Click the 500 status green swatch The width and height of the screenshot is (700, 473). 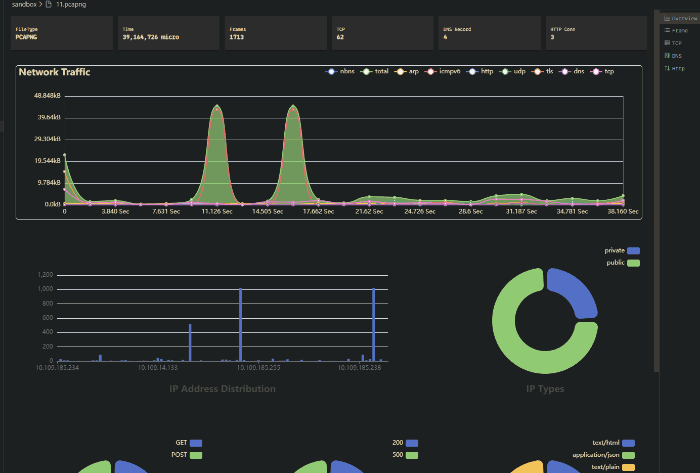click(x=412, y=455)
